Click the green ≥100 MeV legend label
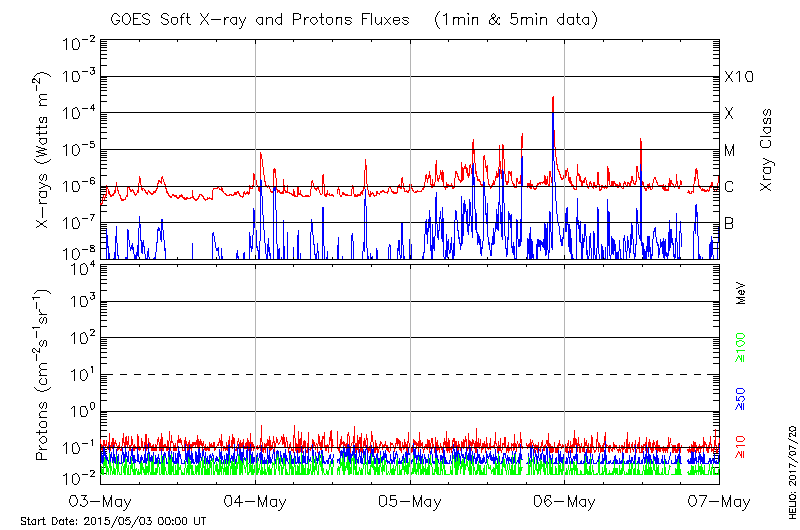The height and width of the screenshot is (530, 800). tap(742, 347)
